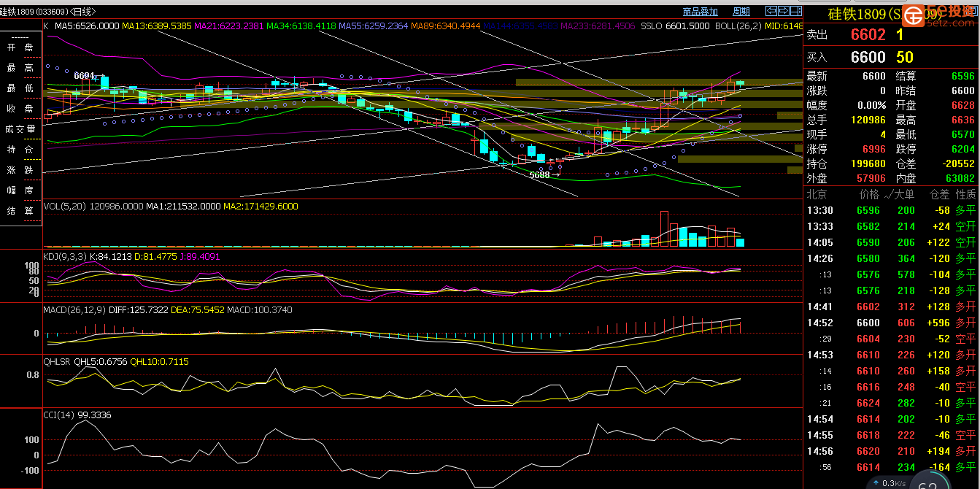Select the 13:33 tick row at 6582
The image size is (980, 489).
pyautogui.click(x=891, y=226)
